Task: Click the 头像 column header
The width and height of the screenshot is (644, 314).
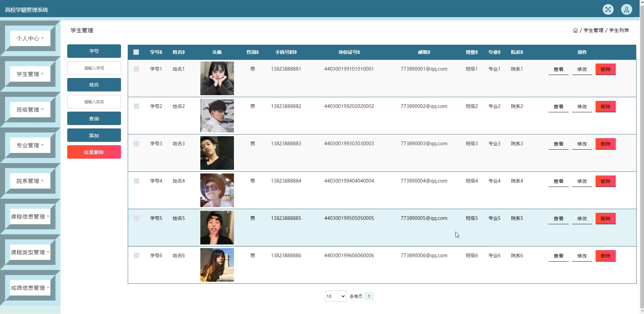Action: point(217,52)
